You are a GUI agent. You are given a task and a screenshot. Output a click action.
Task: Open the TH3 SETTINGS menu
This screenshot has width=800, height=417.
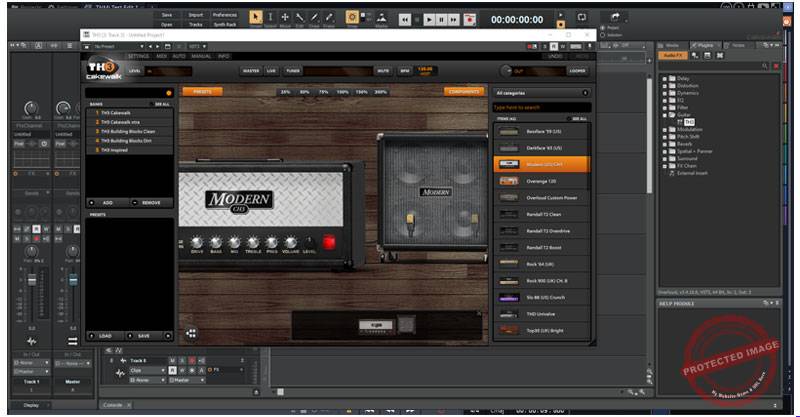pyautogui.click(x=138, y=56)
